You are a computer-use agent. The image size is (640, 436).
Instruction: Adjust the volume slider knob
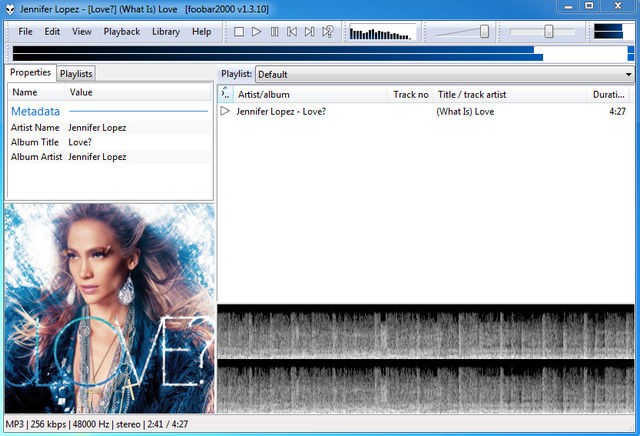[x=484, y=32]
